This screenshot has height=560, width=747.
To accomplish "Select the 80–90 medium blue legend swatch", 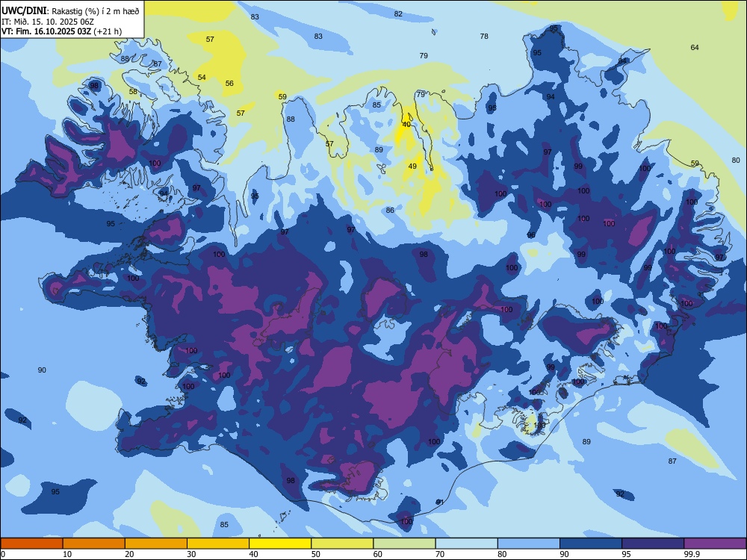I will pyautogui.click(x=529, y=544).
